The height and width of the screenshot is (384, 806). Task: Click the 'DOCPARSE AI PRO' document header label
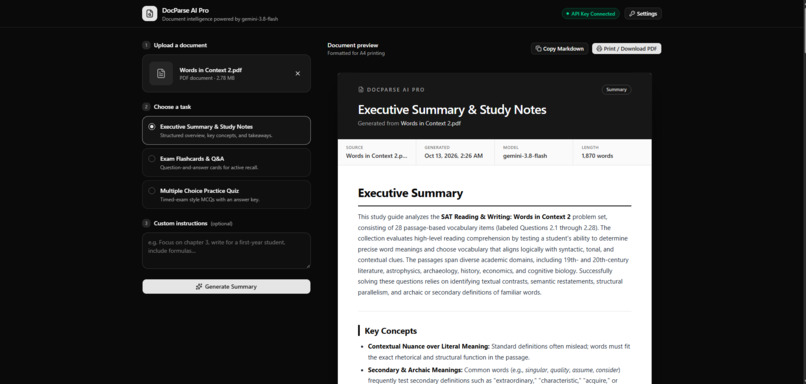point(396,89)
